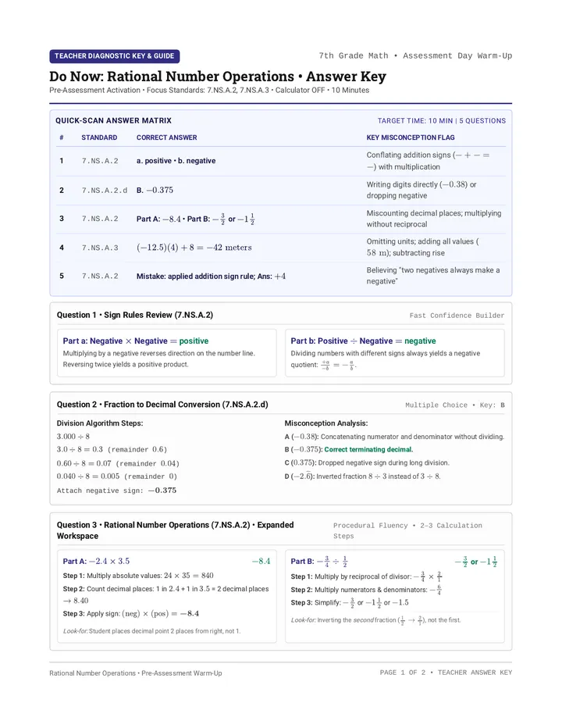Click footer 'Rational Number Operations • Pre-Assessment Warm-Up'
This screenshot has width=562, height=728.
point(136,673)
